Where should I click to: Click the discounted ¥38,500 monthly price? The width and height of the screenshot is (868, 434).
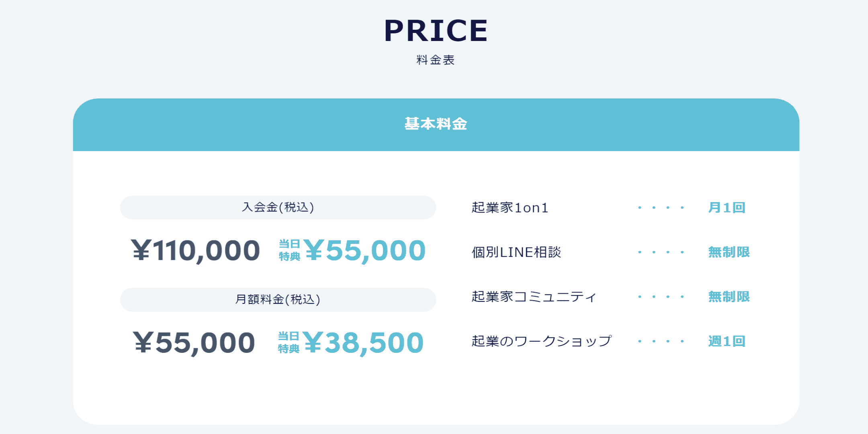[x=363, y=343]
